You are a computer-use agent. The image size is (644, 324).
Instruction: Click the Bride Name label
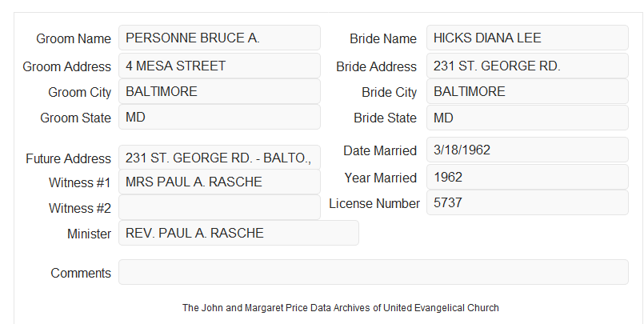pos(383,38)
